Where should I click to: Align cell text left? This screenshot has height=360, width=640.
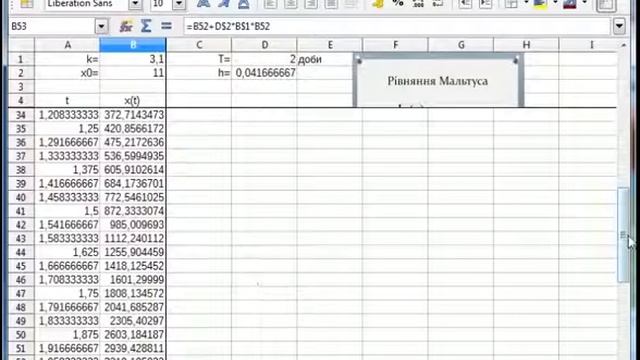(270, 4)
